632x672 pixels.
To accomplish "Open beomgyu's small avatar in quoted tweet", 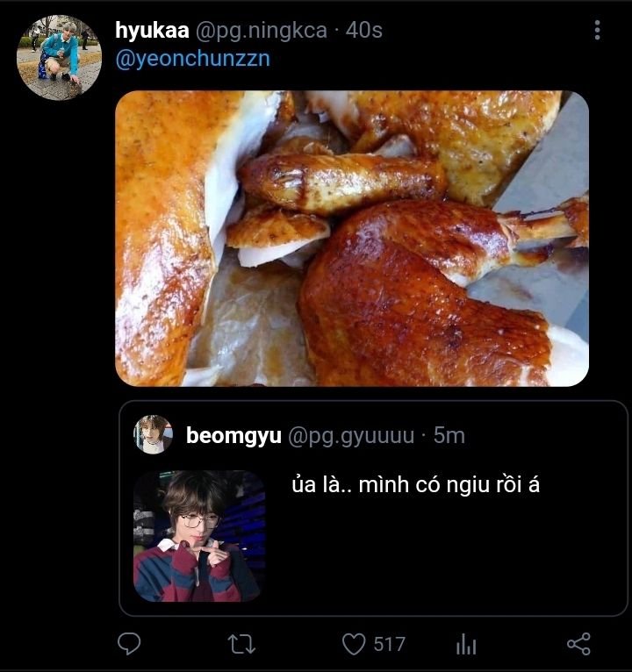I will point(153,434).
